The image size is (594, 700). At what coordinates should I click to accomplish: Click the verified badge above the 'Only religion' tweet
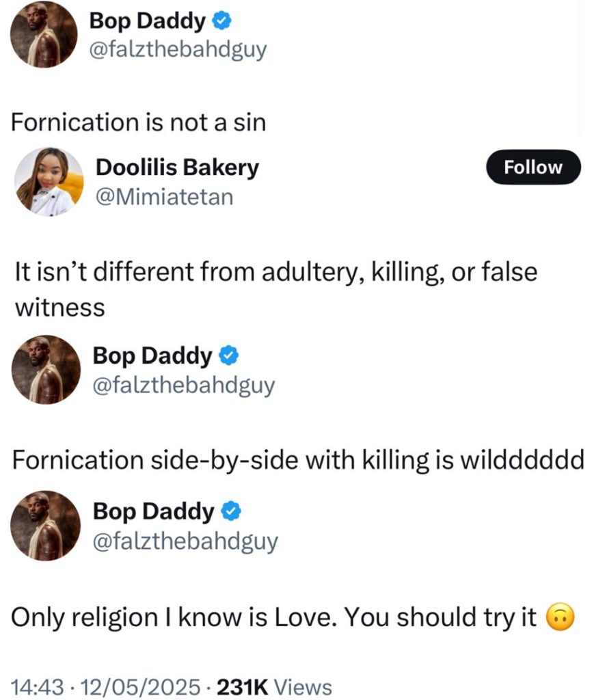pyautogui.click(x=228, y=511)
